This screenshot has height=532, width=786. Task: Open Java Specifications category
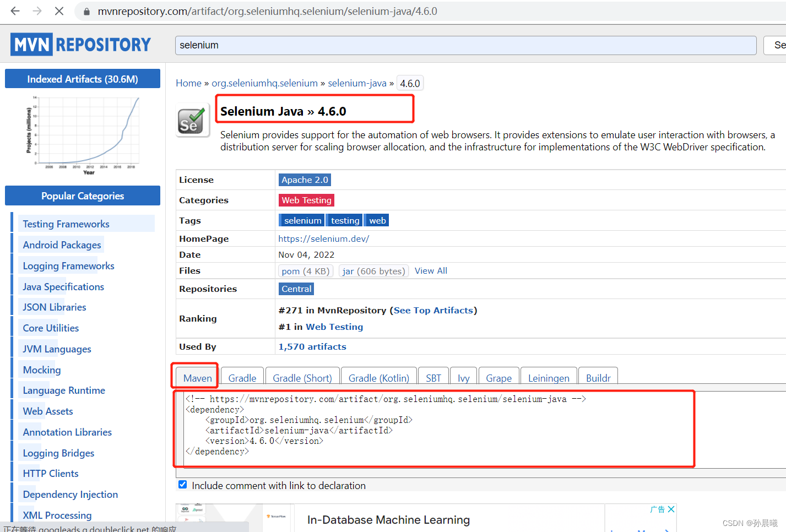click(x=63, y=286)
